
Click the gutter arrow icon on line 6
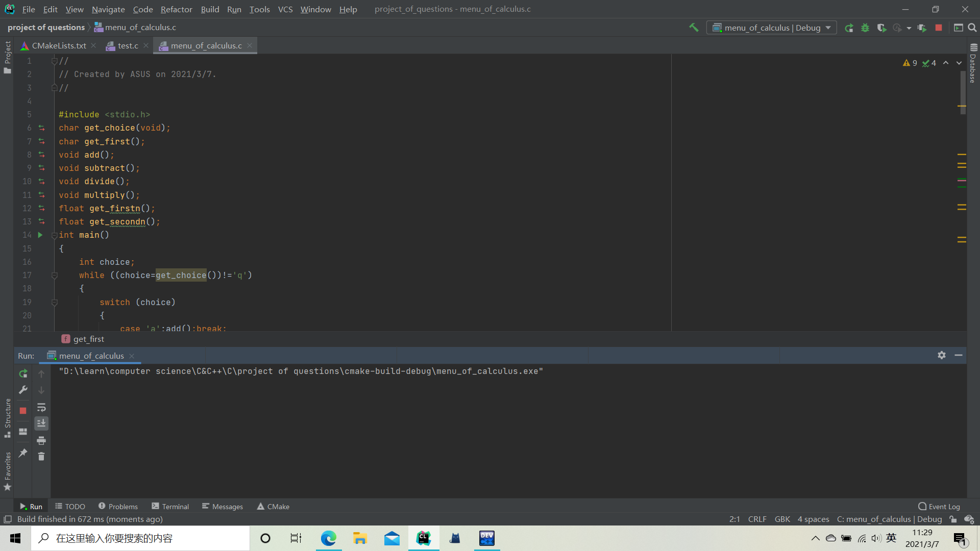point(42,128)
